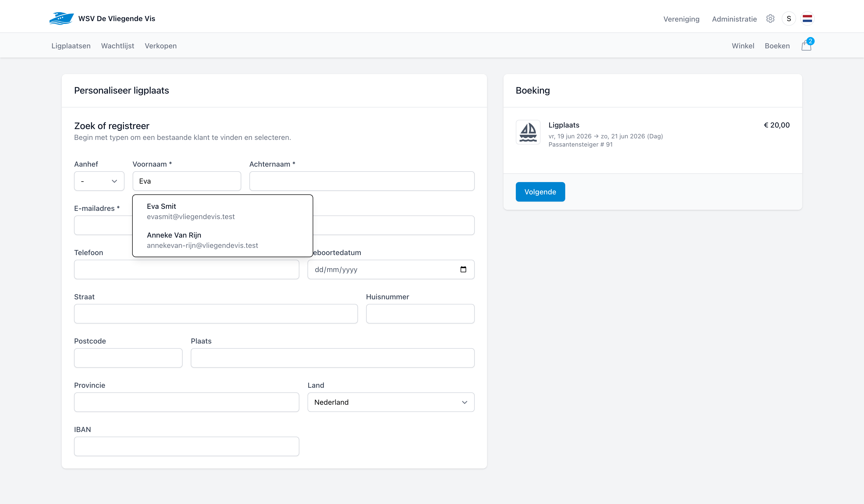Viewport: 864px width, 504px height.
Task: Click the WSV De Vliegende Vis title link
Action: [x=116, y=19]
